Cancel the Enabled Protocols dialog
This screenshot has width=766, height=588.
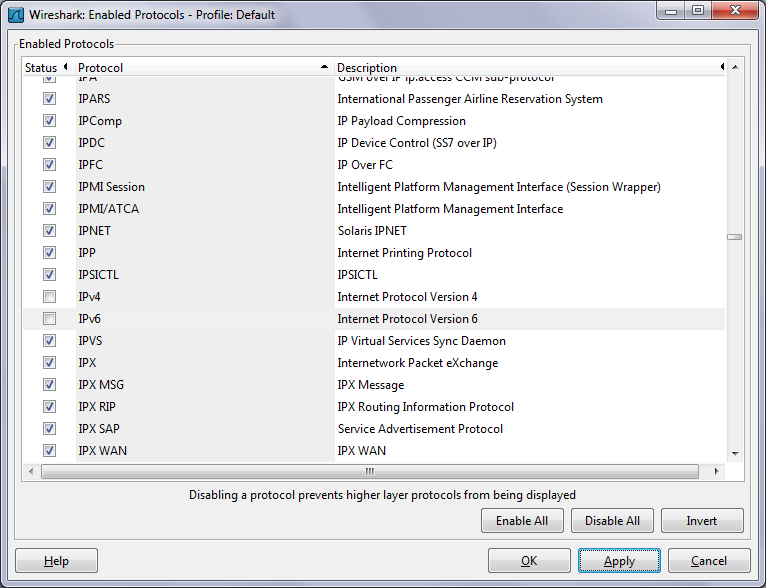[x=709, y=561]
